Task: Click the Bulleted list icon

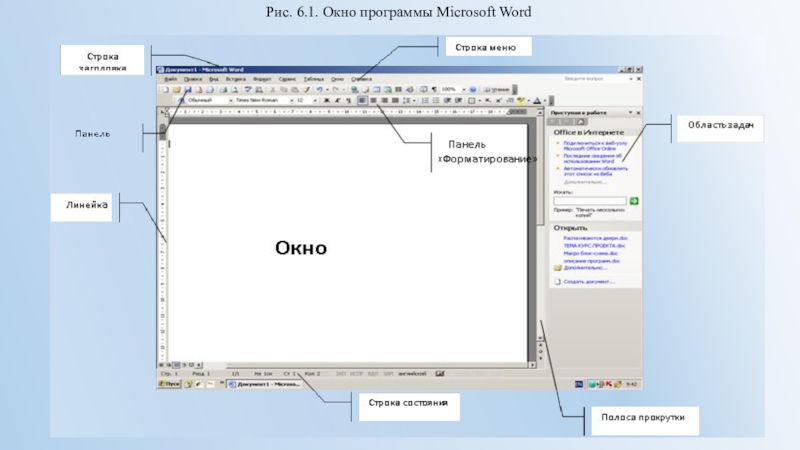Action: click(x=436, y=101)
